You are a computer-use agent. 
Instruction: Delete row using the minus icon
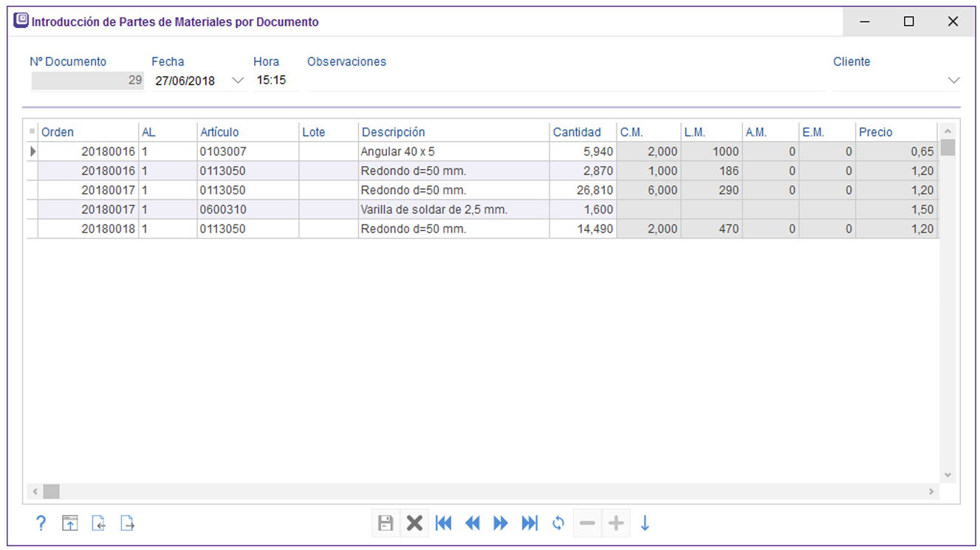pyautogui.click(x=587, y=523)
